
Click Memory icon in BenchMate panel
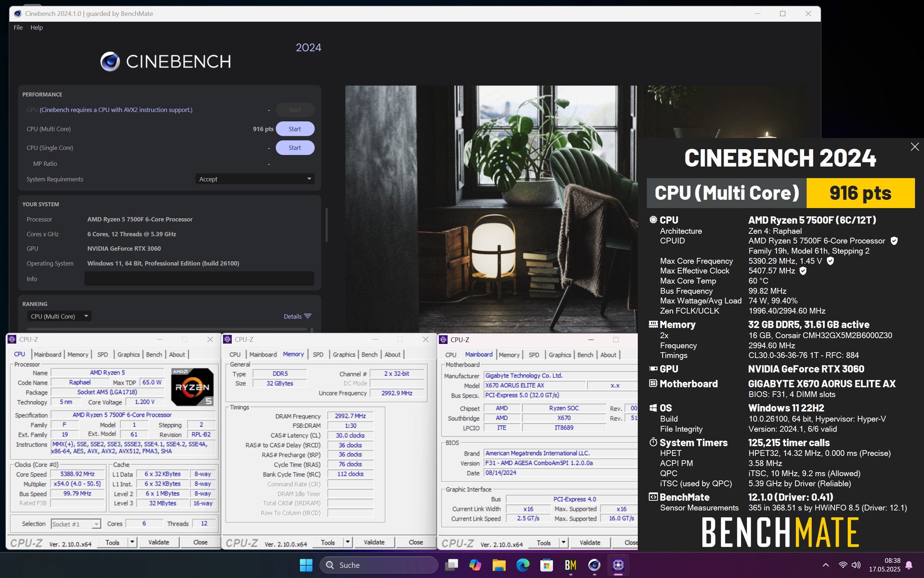click(x=653, y=324)
